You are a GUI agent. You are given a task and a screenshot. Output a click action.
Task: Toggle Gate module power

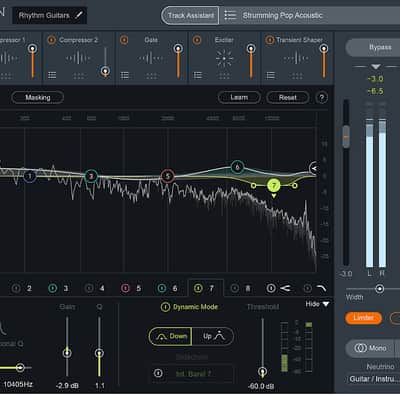[124, 40]
